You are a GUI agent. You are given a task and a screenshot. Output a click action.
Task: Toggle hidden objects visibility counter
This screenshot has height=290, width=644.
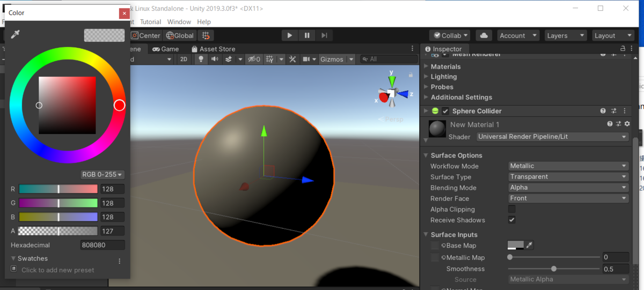tap(254, 59)
